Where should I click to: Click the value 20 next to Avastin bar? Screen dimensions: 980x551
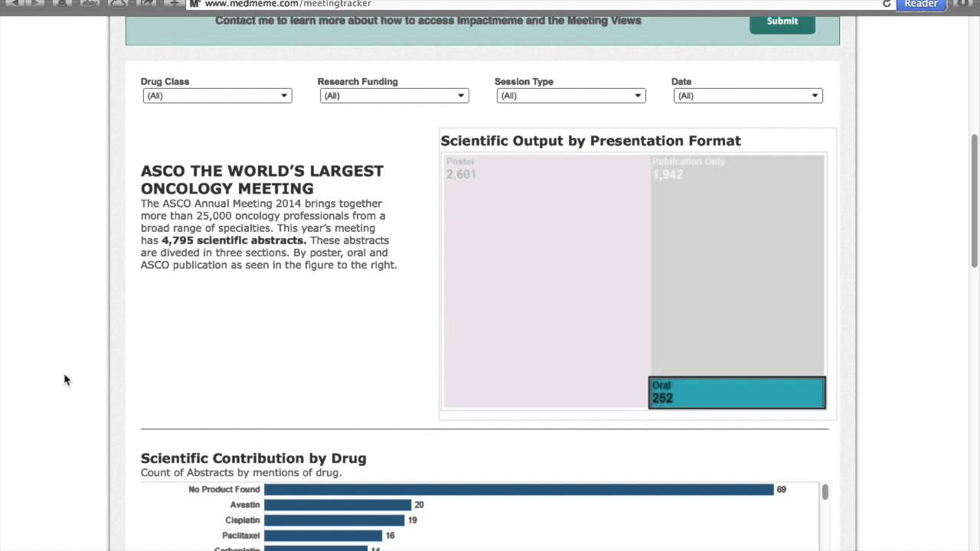click(419, 505)
